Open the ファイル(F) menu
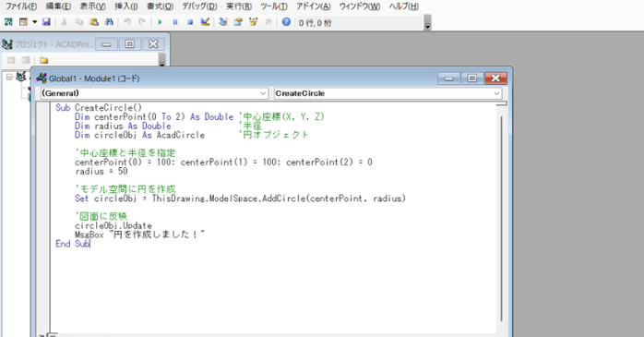This screenshot has width=644, height=337. (x=21, y=6)
